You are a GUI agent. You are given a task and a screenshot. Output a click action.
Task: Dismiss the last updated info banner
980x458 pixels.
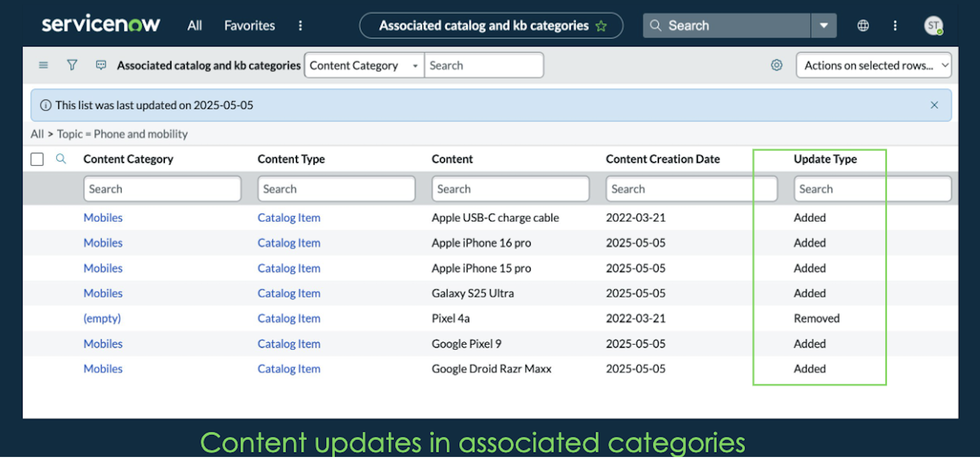(934, 105)
